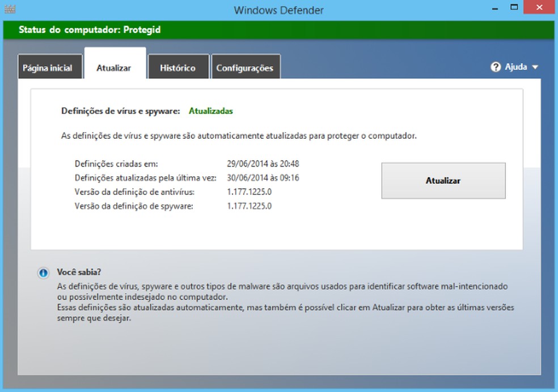This screenshot has width=558, height=392.
Task: Click the green "Atualizadas" status text
Action: pos(210,111)
